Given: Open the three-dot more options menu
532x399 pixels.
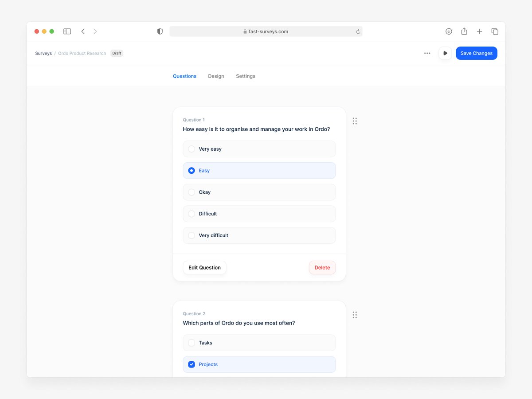Looking at the screenshot, I should (x=427, y=53).
